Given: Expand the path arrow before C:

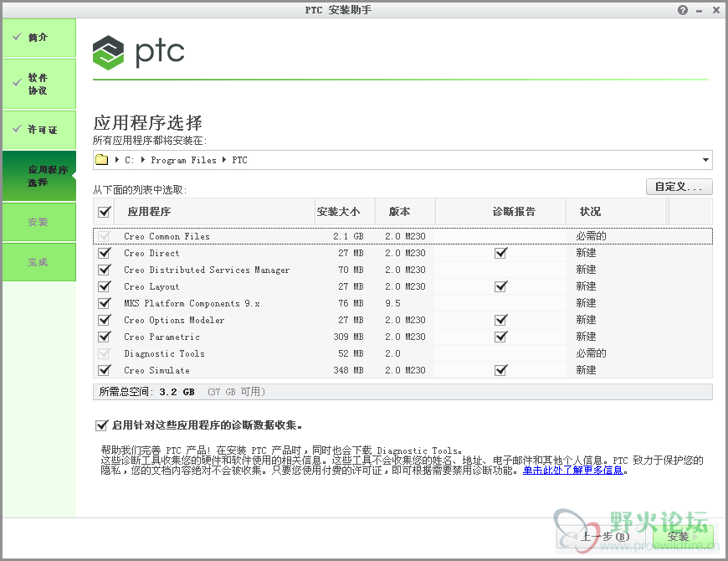Looking at the screenshot, I should 117,160.
